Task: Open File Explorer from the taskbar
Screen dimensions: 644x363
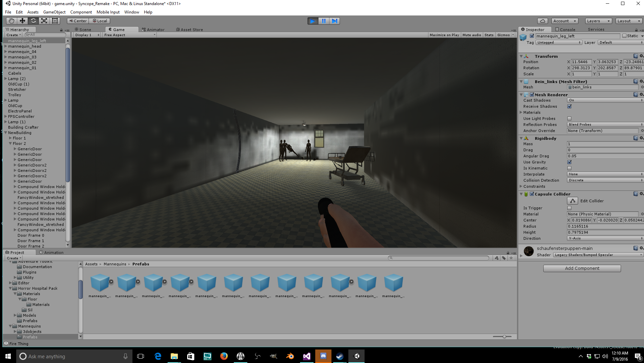Action: point(174,356)
